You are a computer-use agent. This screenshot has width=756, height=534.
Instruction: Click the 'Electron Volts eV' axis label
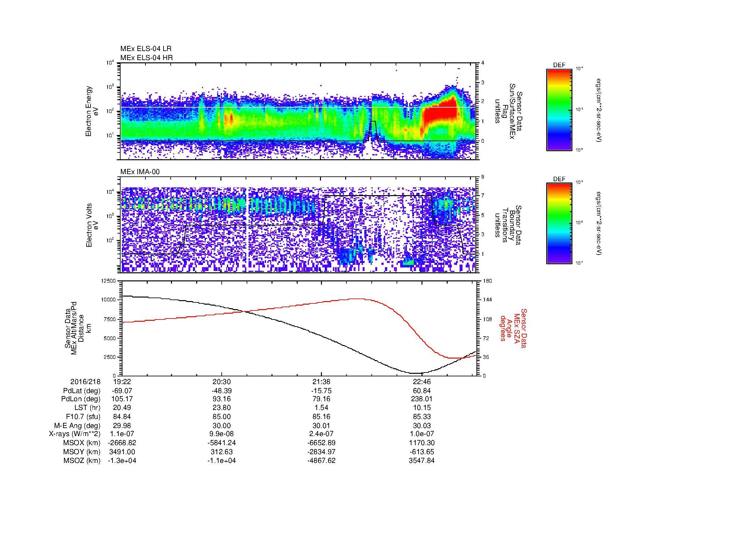pyautogui.click(x=92, y=225)
